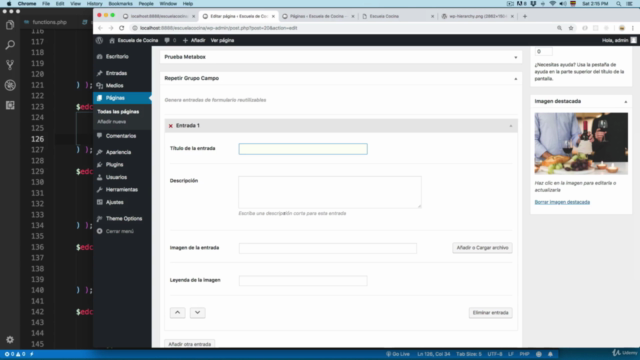Click the featured image thumbnail
This screenshot has width=640, height=360.
pos(581,144)
